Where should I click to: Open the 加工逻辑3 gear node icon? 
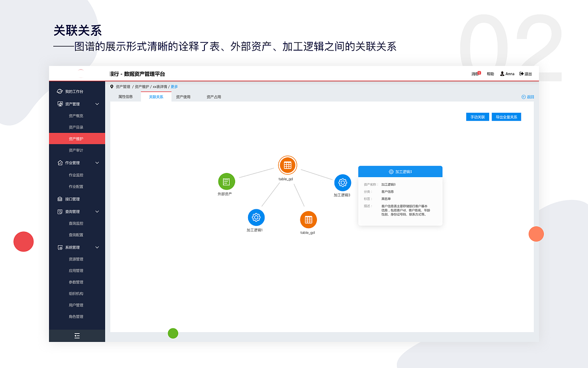tap(342, 183)
